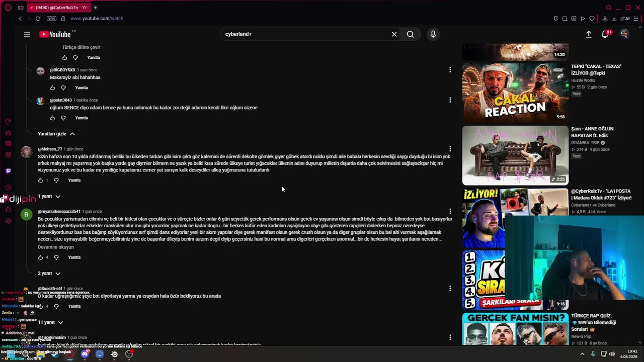The height and width of the screenshot is (362, 644).
Task: Open Discord from the Windows taskbar
Action: click(85, 354)
